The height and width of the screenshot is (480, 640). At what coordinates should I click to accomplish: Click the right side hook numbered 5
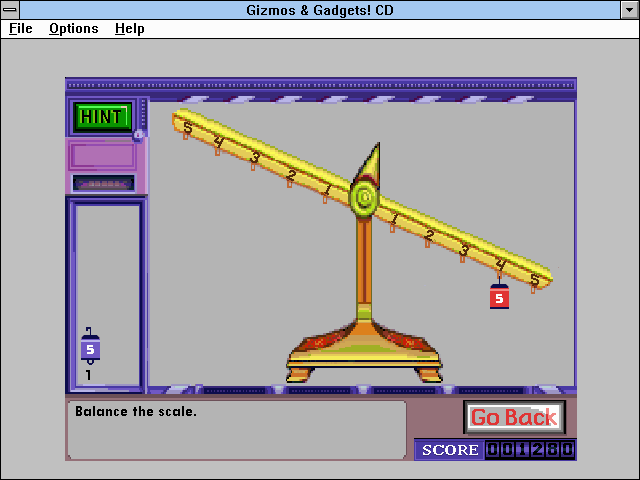pyautogui.click(x=533, y=289)
